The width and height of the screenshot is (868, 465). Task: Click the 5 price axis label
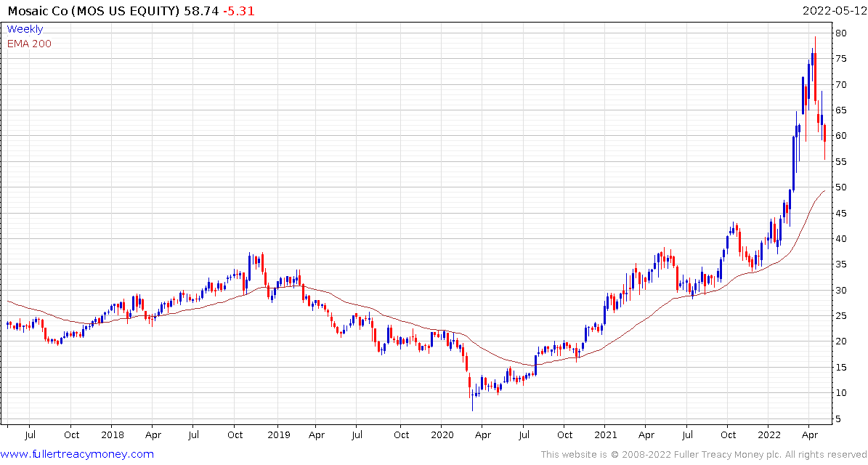point(839,419)
